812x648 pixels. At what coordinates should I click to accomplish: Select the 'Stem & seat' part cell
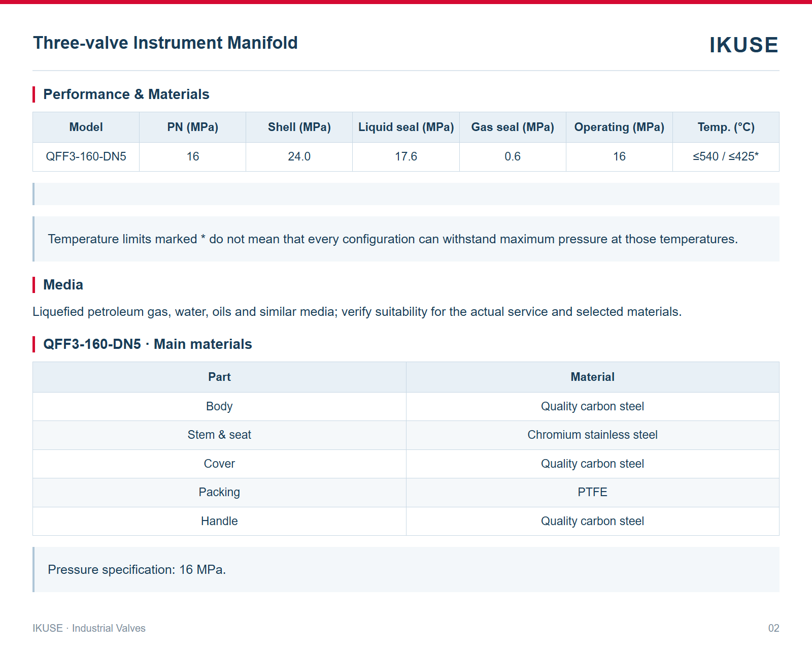(x=219, y=435)
